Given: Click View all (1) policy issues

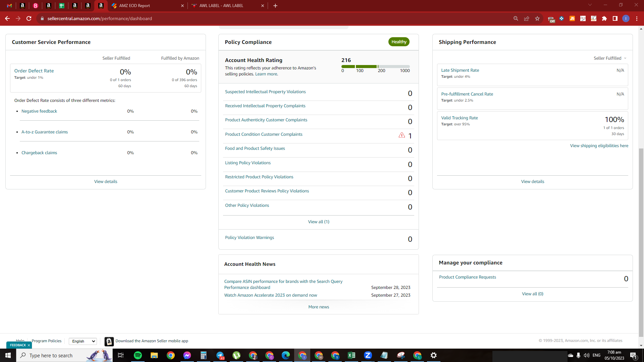Looking at the screenshot, I should coord(319,222).
